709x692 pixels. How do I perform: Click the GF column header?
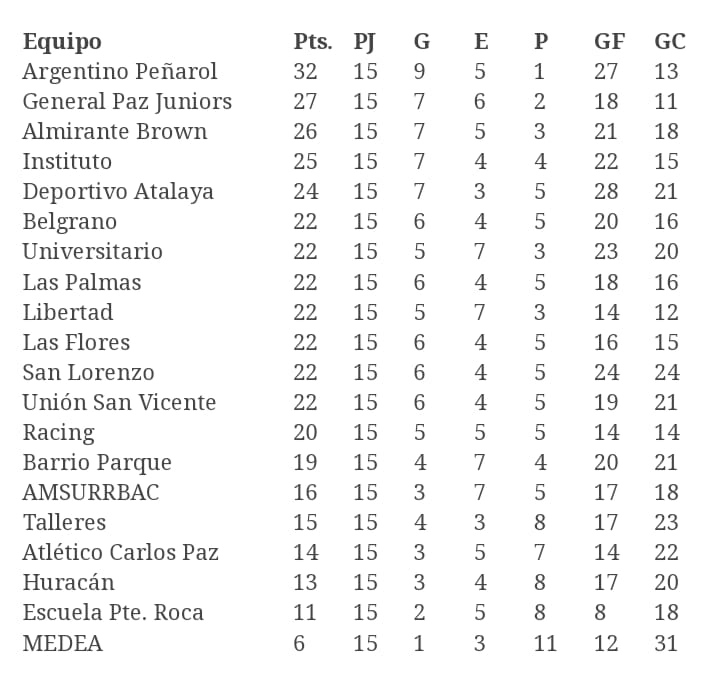pos(609,42)
